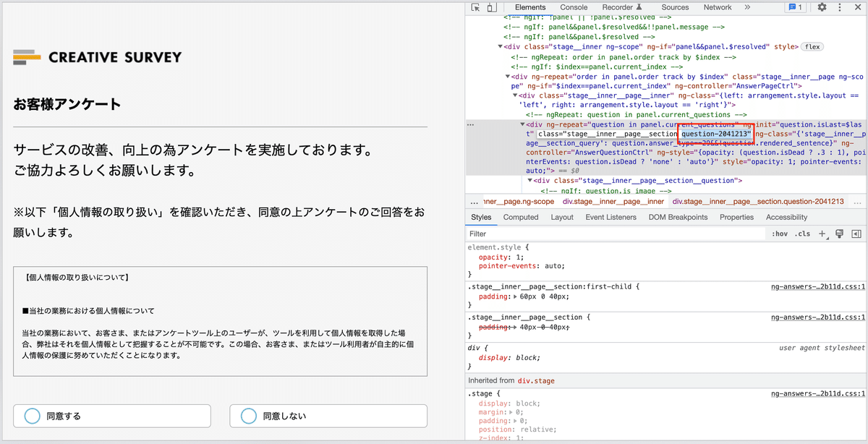Viewport: 868px width, 444px height.
Task: Open ng-answers css link for .stage__inner__page__section rule
Action: pos(817,317)
